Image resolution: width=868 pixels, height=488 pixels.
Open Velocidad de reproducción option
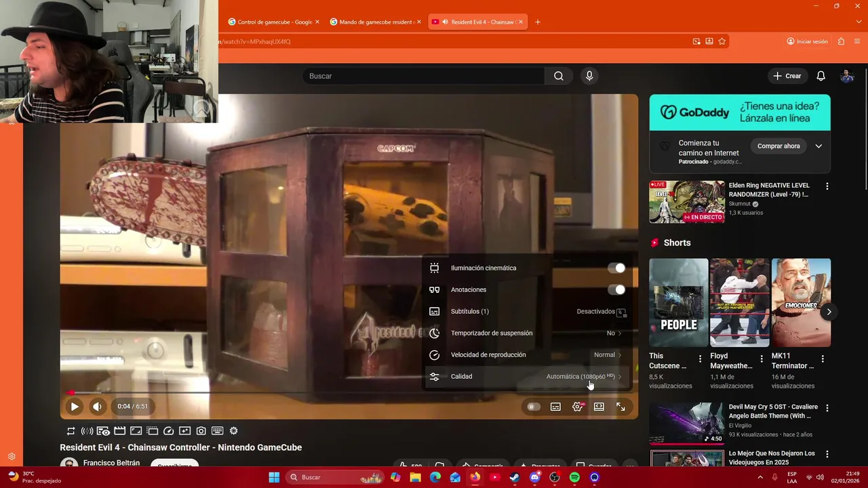pos(528,354)
